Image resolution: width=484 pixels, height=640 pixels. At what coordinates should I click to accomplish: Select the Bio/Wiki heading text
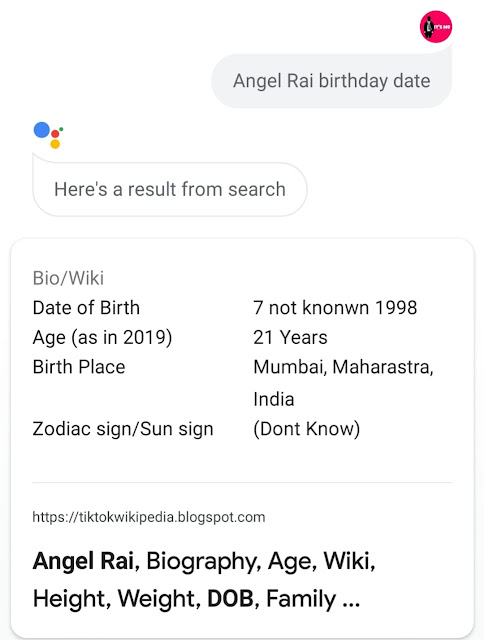point(68,278)
